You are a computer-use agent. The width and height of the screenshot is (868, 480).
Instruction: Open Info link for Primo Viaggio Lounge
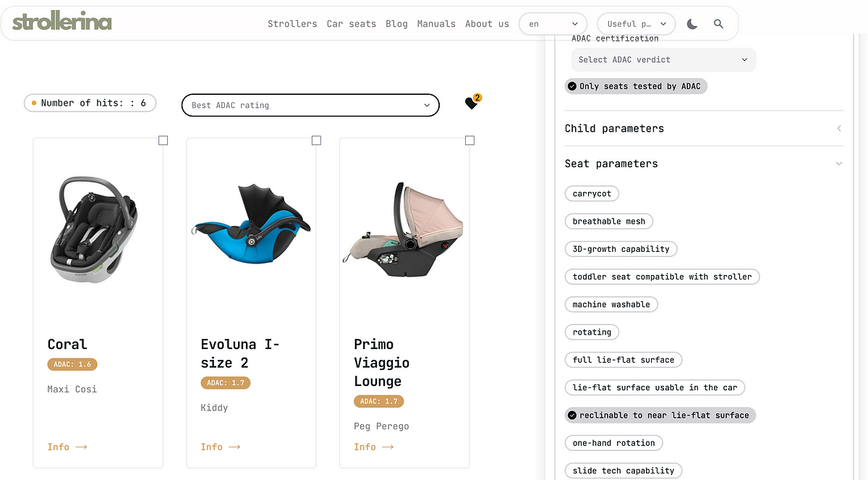[x=374, y=447]
